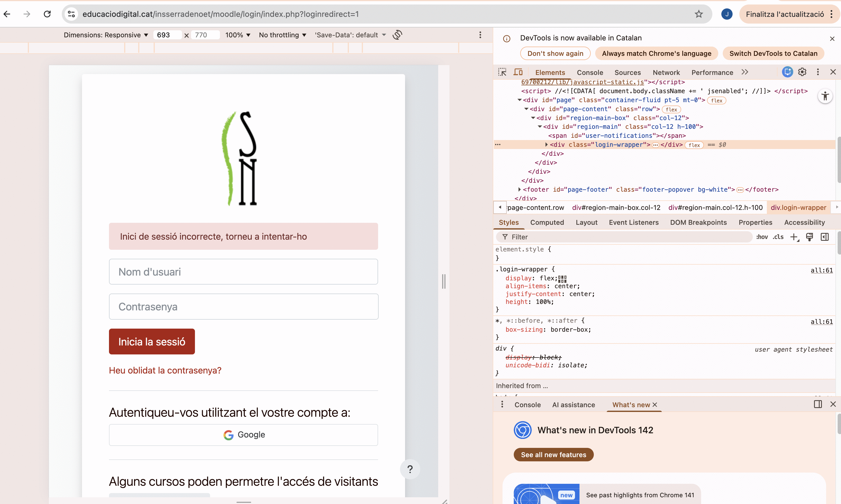This screenshot has width=841, height=504.
Task: Toggle the device toolbar icon
Action: pyautogui.click(x=518, y=72)
